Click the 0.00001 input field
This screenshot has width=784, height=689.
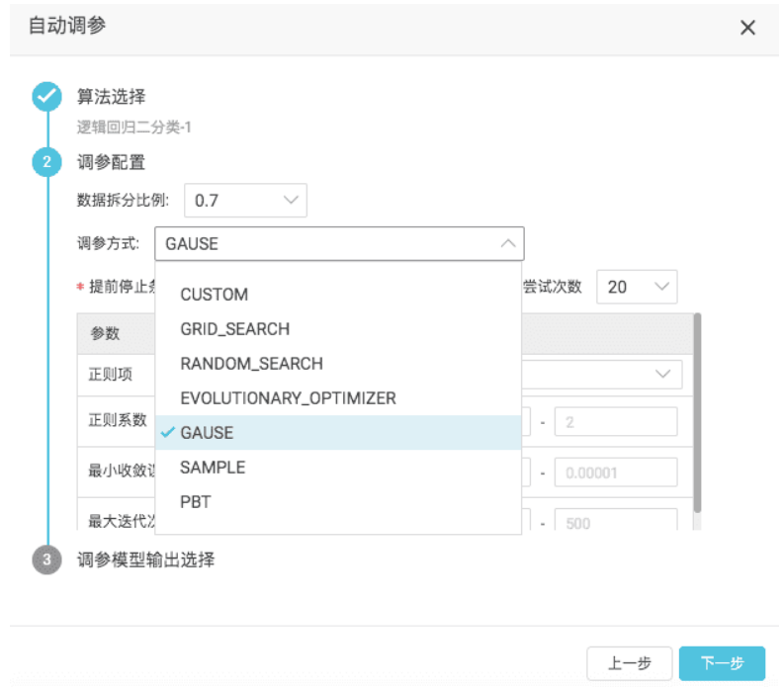(x=616, y=473)
